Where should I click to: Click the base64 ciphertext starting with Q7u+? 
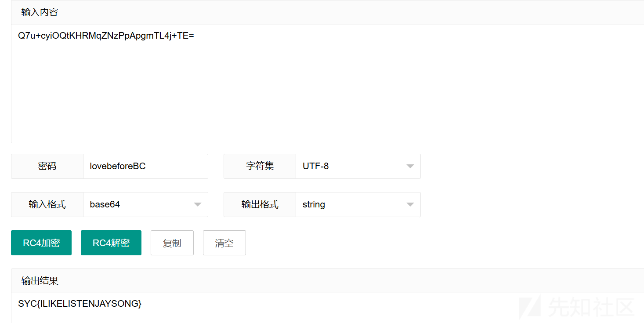(x=106, y=36)
